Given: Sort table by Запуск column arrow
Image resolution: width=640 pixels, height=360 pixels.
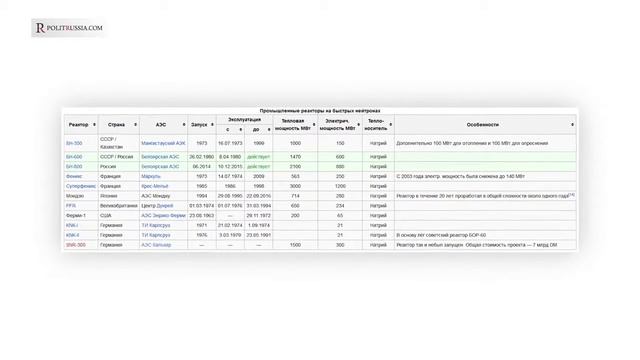Looking at the screenshot, I should pyautogui.click(x=212, y=124).
